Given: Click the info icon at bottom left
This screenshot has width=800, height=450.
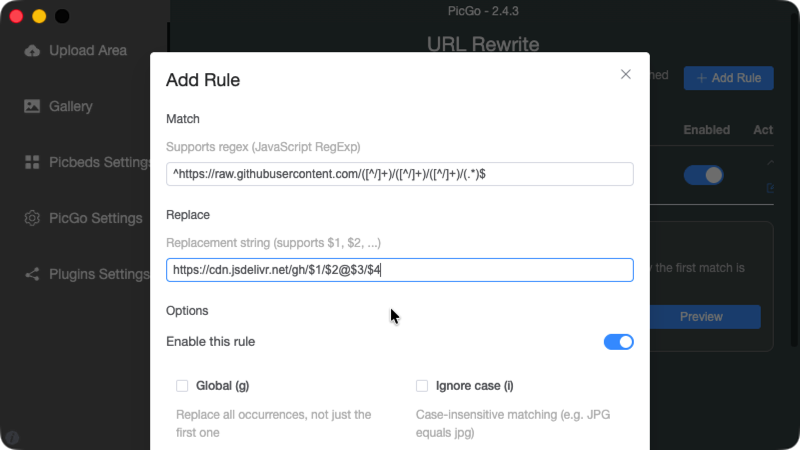Looking at the screenshot, I should point(12,438).
